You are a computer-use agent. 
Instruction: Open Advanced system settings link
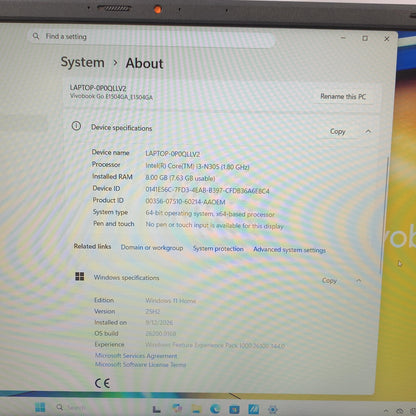(x=290, y=250)
